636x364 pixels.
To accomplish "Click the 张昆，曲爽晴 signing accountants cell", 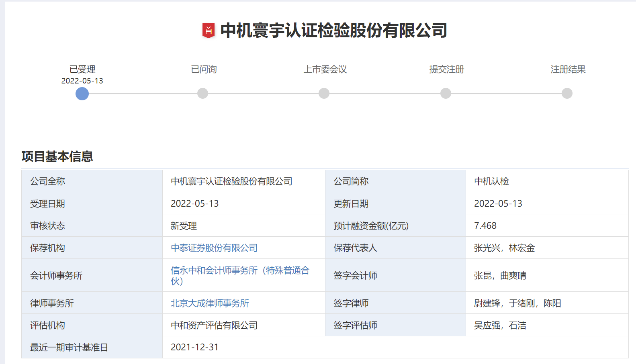I will coord(547,275).
